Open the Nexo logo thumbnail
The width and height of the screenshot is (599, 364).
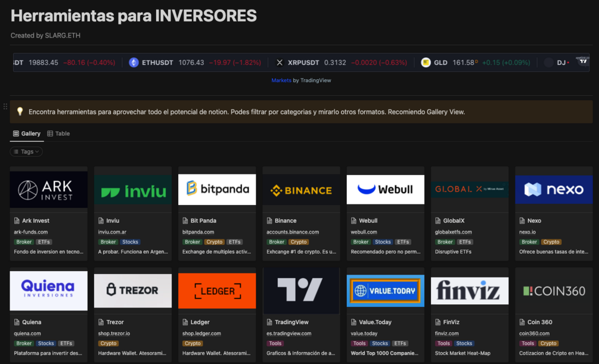(554, 189)
